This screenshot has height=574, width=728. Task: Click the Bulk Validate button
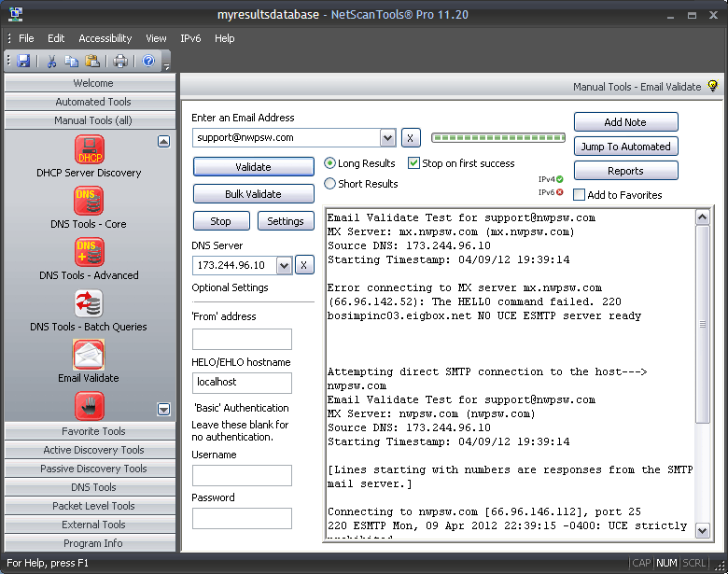[254, 193]
